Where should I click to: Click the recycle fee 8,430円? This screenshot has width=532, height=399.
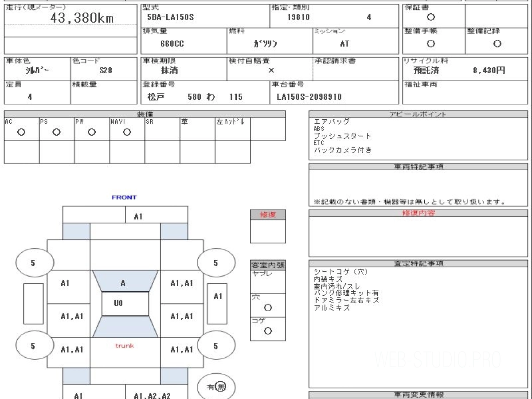[489, 70]
